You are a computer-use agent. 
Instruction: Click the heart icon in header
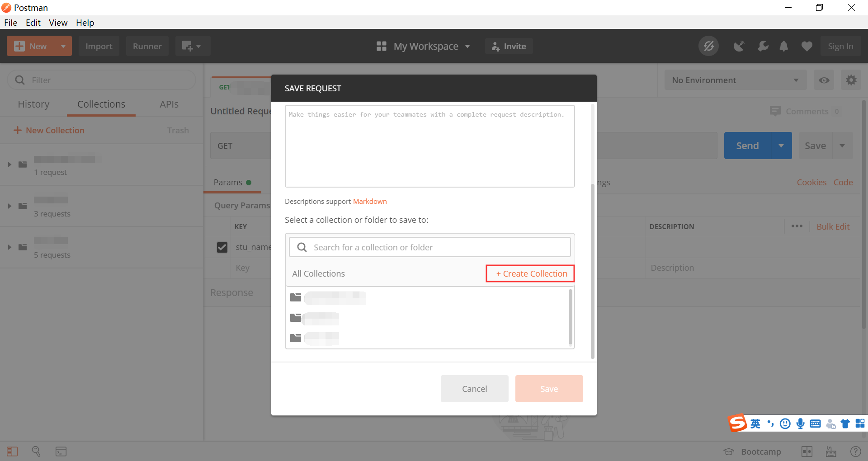click(807, 46)
